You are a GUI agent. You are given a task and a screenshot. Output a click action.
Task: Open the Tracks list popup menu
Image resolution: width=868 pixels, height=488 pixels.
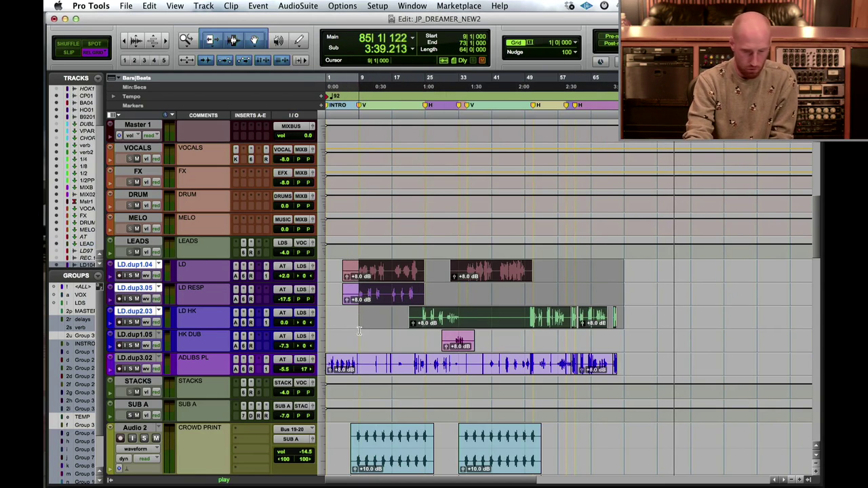[98, 78]
